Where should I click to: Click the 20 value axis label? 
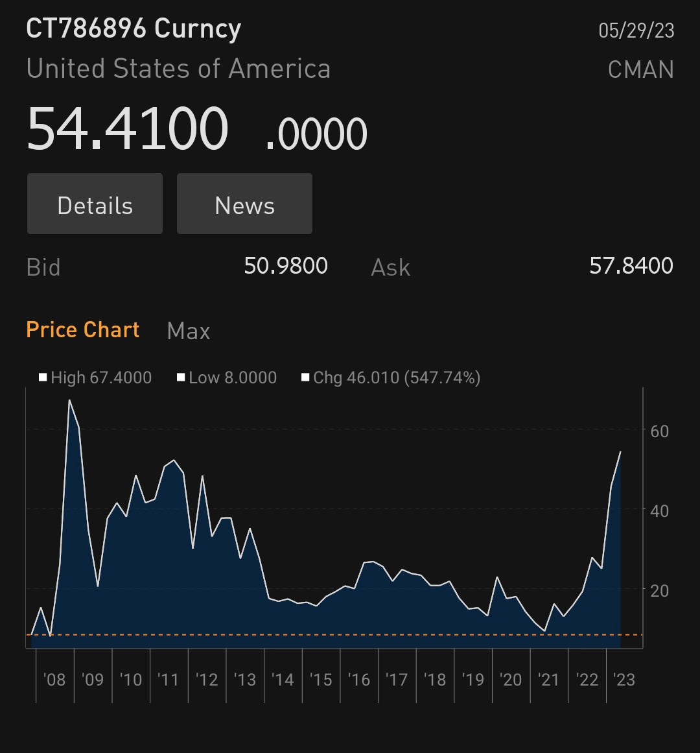[x=660, y=591]
